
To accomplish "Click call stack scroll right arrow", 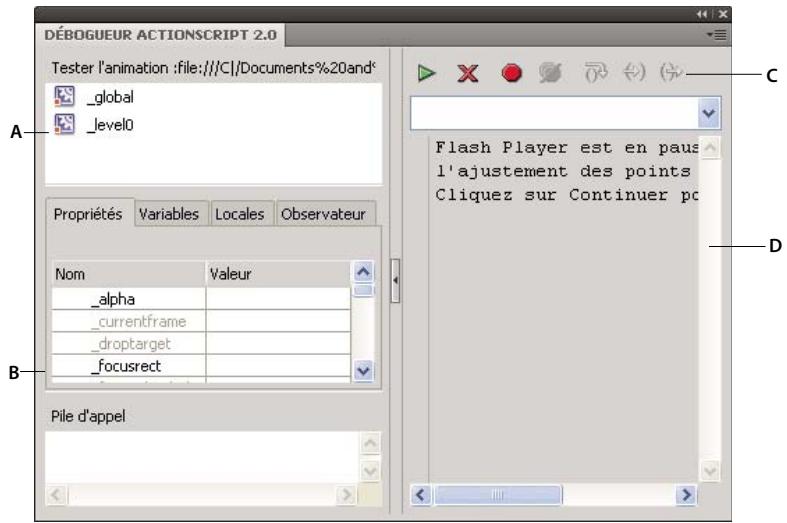I will (x=346, y=495).
